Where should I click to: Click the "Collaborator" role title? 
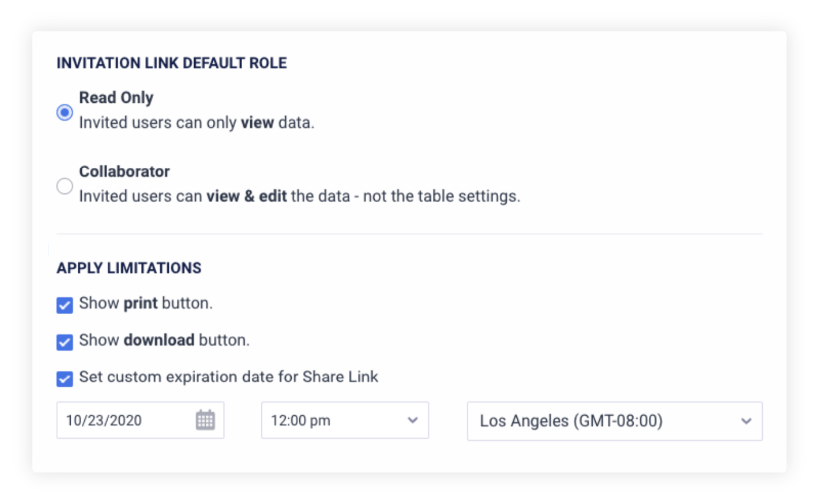(125, 172)
